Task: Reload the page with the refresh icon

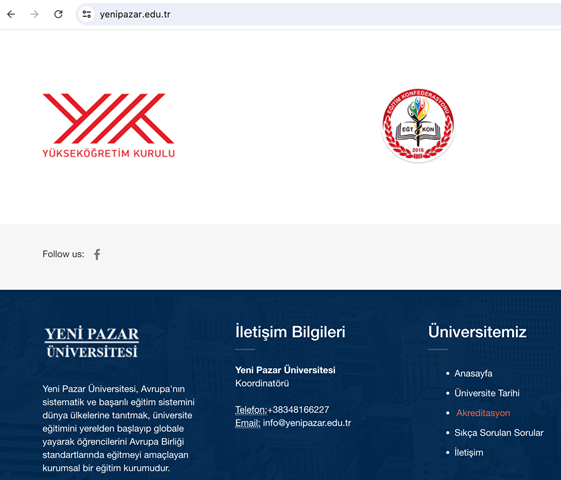Action: (58, 14)
